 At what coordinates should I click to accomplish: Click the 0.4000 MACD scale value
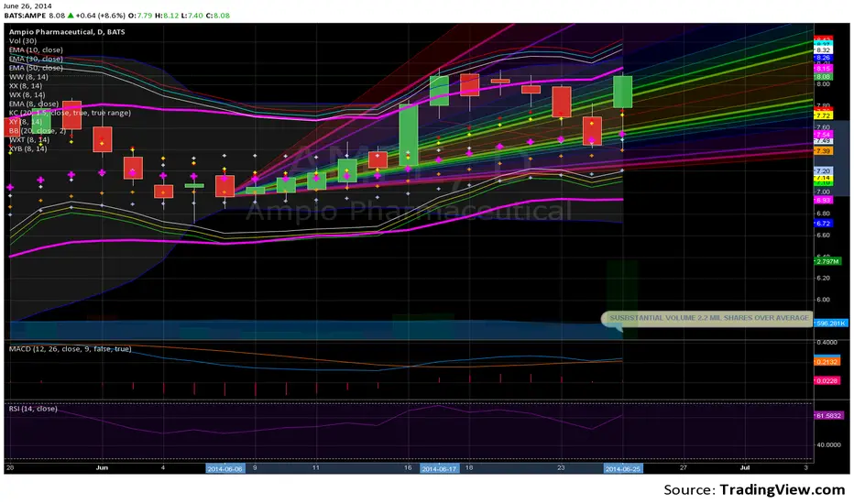tap(827, 342)
